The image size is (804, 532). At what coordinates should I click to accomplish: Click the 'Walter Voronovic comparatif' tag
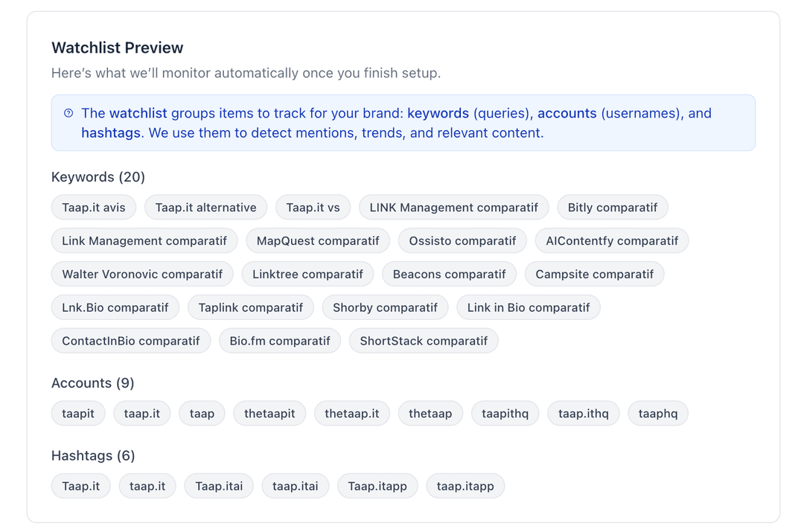coord(142,275)
